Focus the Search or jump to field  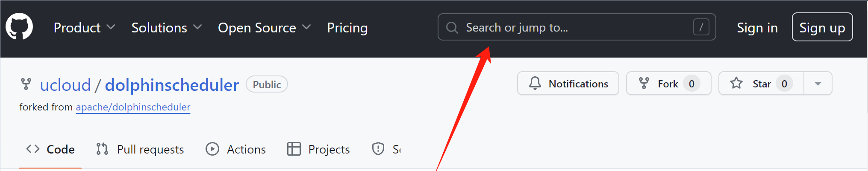click(577, 27)
